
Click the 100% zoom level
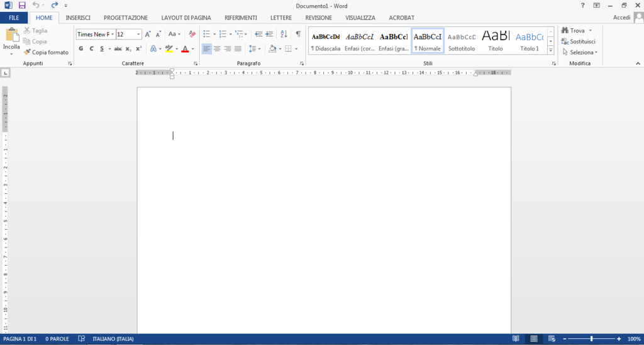(x=634, y=339)
